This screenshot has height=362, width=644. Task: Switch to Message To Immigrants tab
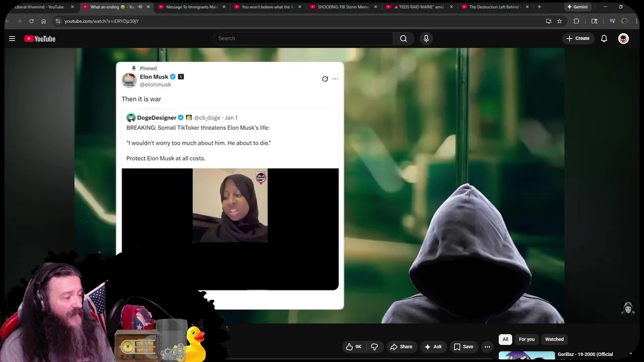click(191, 7)
